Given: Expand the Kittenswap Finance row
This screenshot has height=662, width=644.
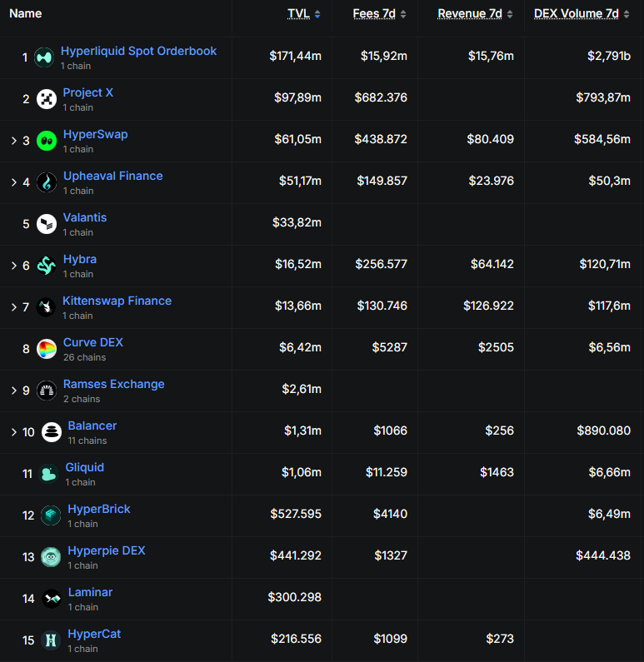Looking at the screenshot, I should click(x=13, y=307).
